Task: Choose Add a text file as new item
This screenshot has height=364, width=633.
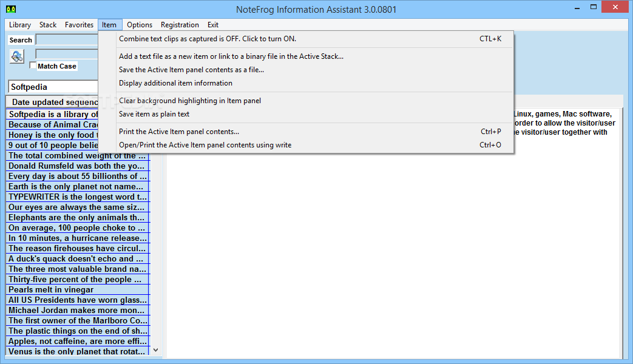Action: tap(306, 56)
